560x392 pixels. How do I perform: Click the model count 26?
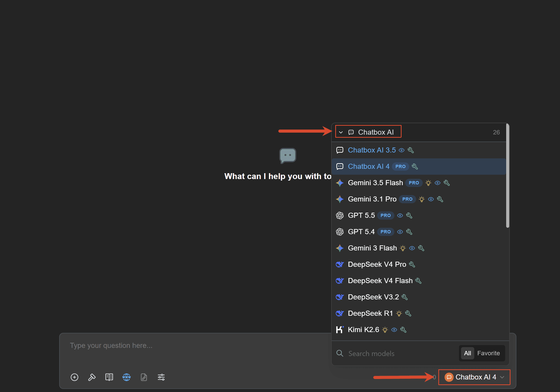(496, 132)
